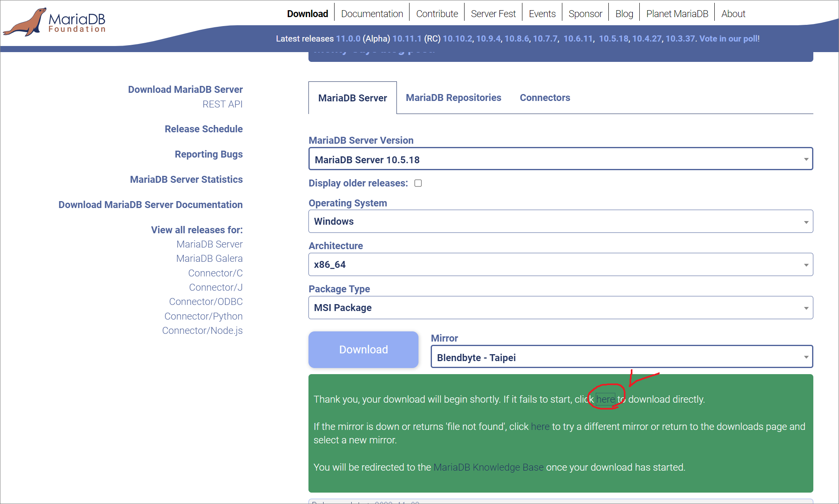The image size is (839, 504).
Task: Follow the 10.7.7 release link
Action: (x=545, y=39)
